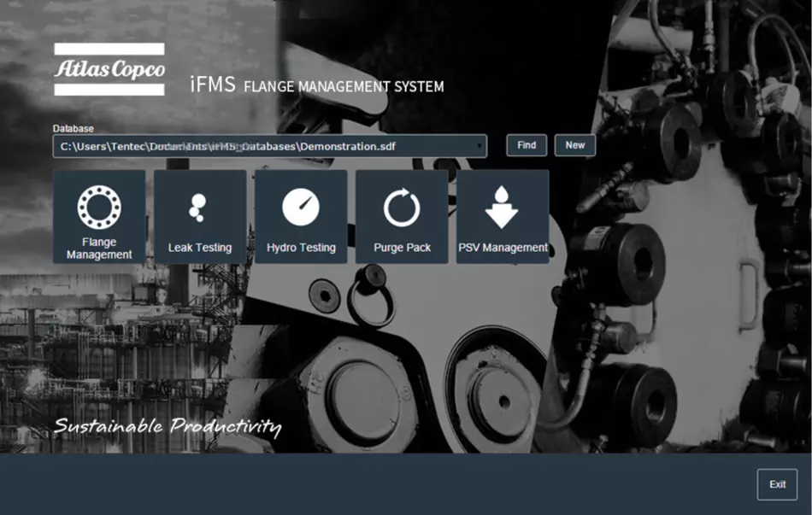
Task: Exit the application with the Exit button
Action: 777,484
